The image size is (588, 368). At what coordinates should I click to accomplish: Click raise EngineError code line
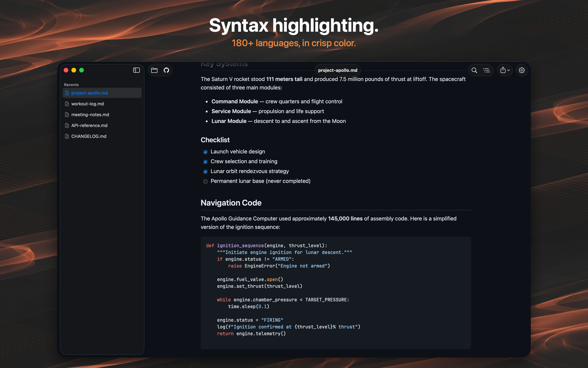coord(279,266)
